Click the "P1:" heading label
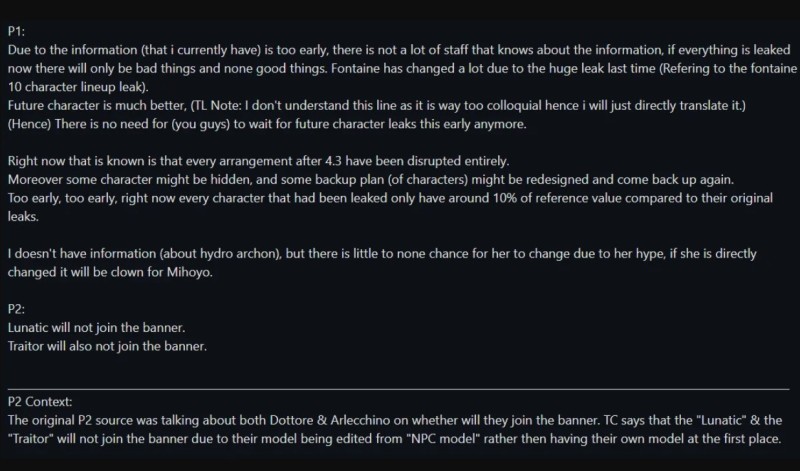Screen dimensions: 800x471 [16, 32]
